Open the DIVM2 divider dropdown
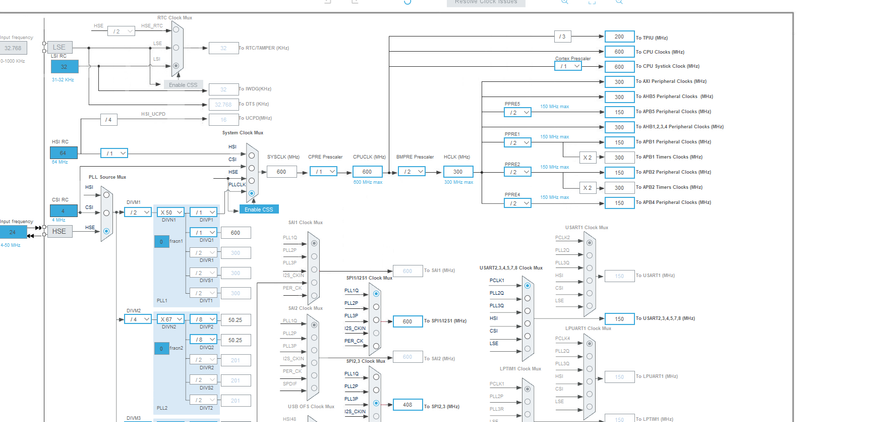The image size is (875, 422). pyautogui.click(x=137, y=319)
